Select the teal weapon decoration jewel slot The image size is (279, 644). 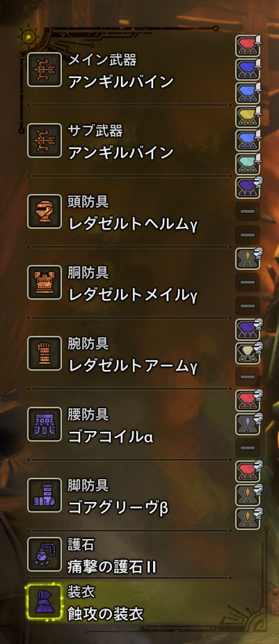(248, 164)
